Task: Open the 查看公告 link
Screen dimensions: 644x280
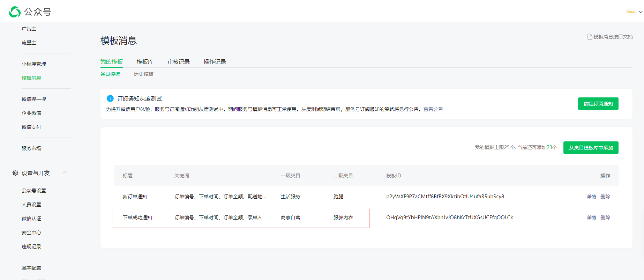Action: click(x=433, y=109)
